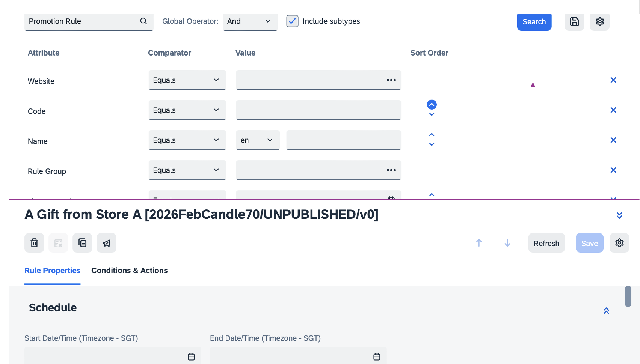Image resolution: width=640 pixels, height=364 pixels.
Task: Click the save query floppy disk icon
Action: pyautogui.click(x=574, y=22)
